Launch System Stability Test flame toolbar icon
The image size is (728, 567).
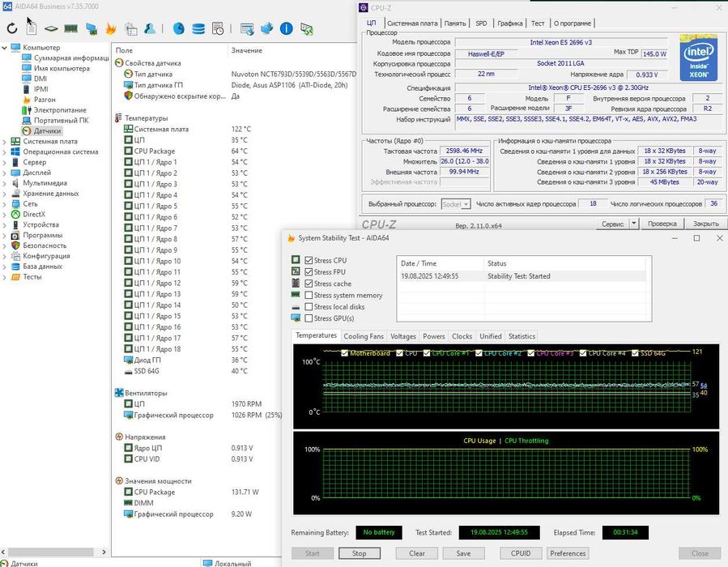click(110, 29)
